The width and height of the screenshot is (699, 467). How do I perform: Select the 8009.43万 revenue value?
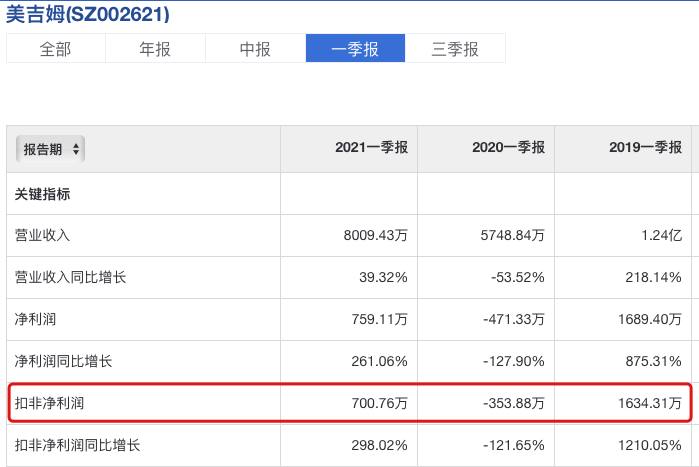coord(375,235)
